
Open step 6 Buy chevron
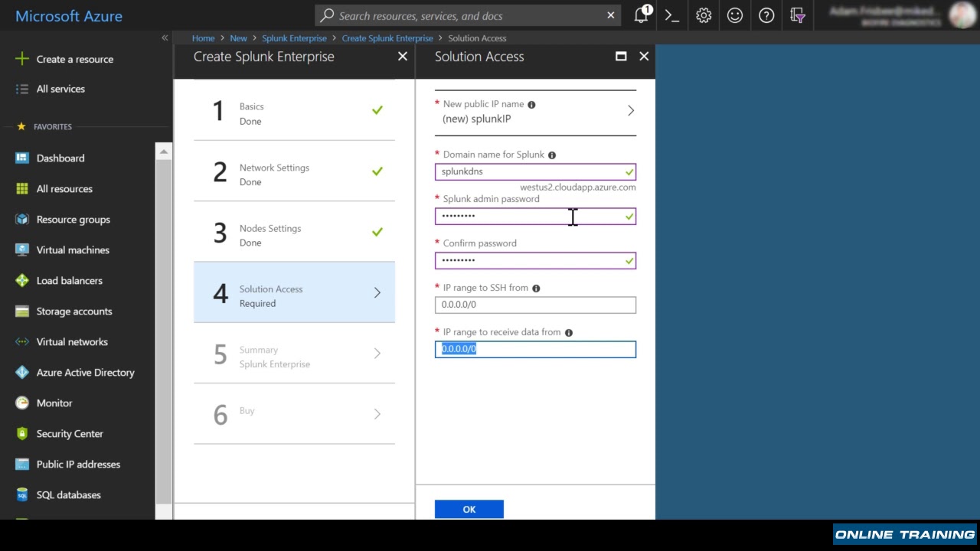point(377,414)
